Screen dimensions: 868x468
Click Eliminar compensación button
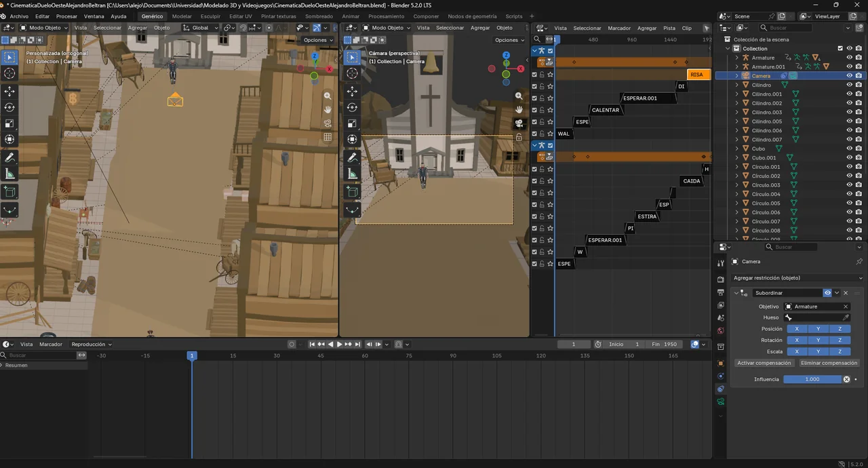coord(829,363)
